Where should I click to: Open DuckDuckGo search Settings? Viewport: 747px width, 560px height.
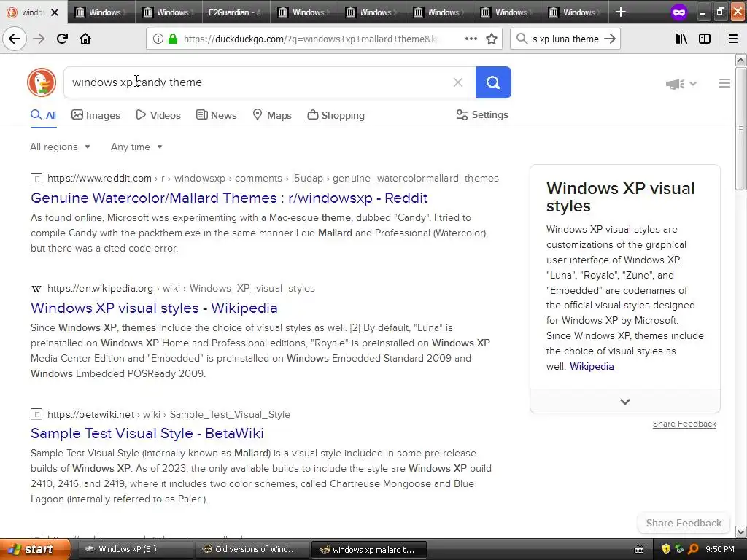(482, 114)
